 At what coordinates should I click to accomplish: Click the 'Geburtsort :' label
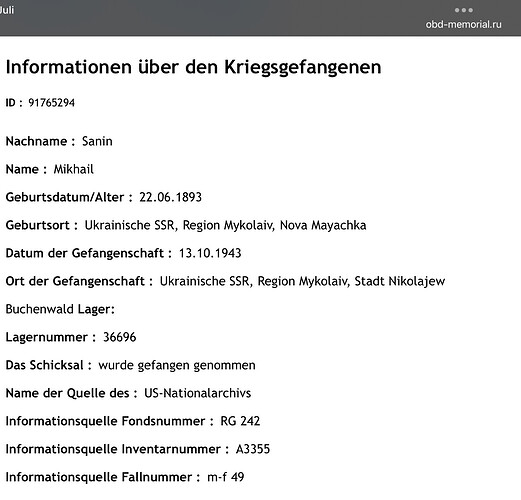pyautogui.click(x=42, y=225)
